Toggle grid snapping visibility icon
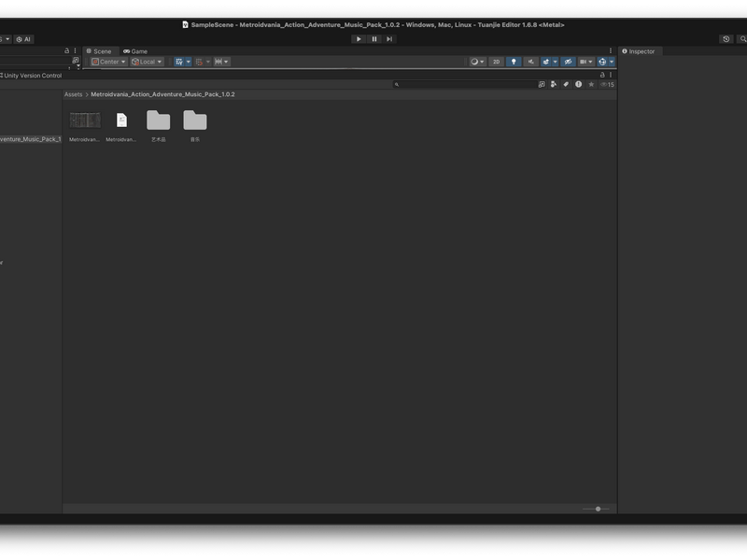The width and height of the screenshot is (747, 560). pyautogui.click(x=179, y=62)
